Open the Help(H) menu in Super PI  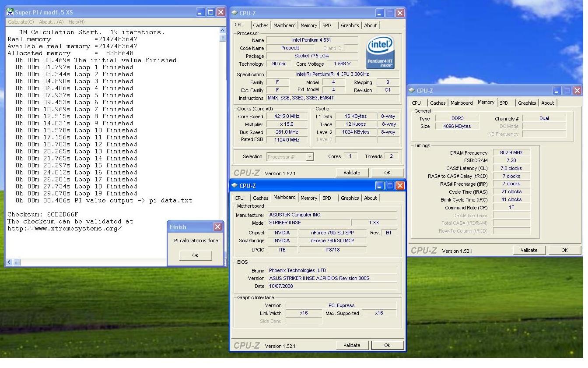click(x=77, y=22)
